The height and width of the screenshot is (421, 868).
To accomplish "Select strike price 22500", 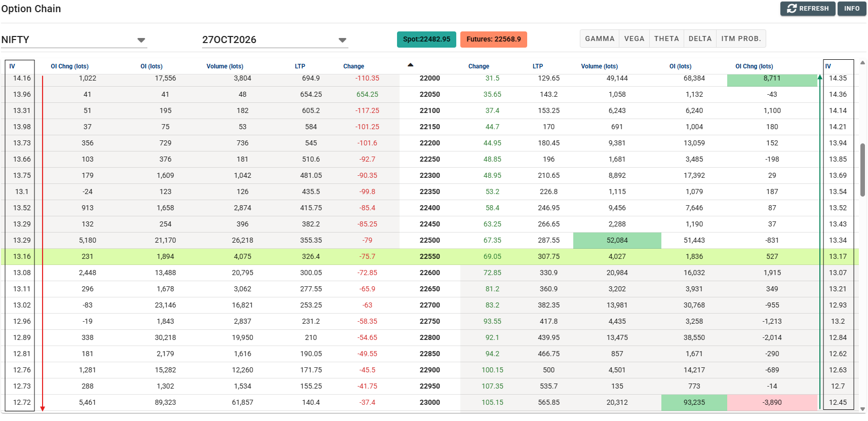I will 430,240.
